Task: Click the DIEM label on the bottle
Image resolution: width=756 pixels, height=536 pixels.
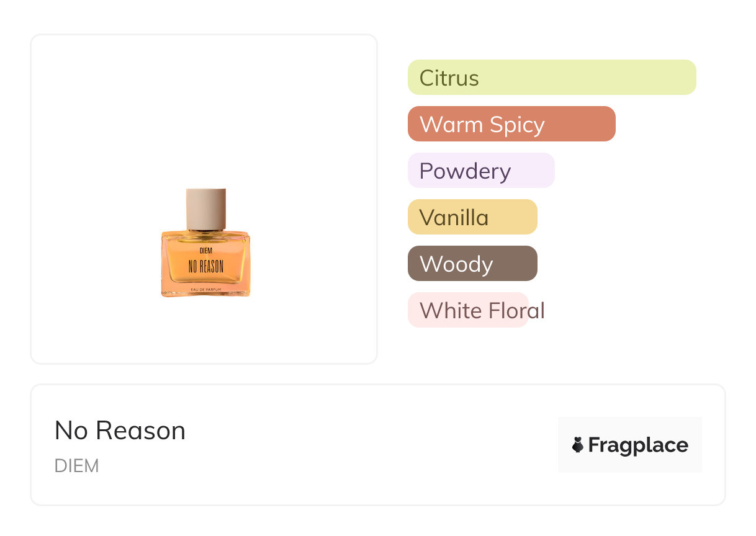Action: click(205, 251)
